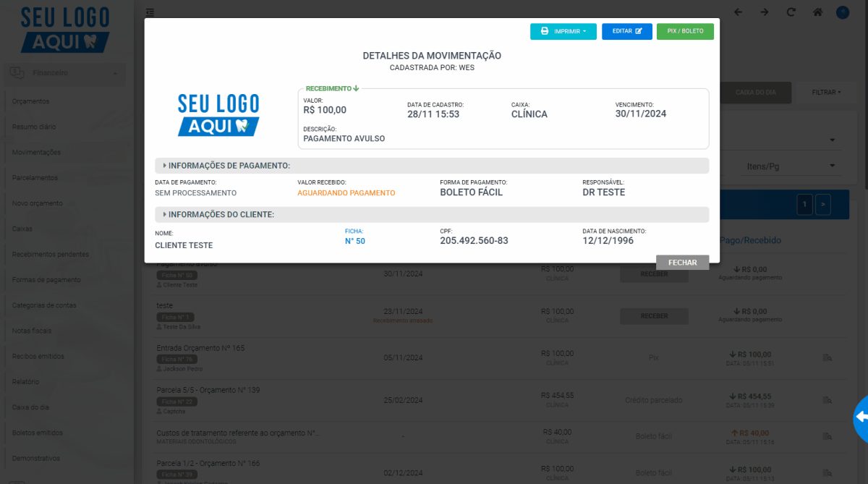Click RECEBER in the Cliente Teste row

point(654,274)
